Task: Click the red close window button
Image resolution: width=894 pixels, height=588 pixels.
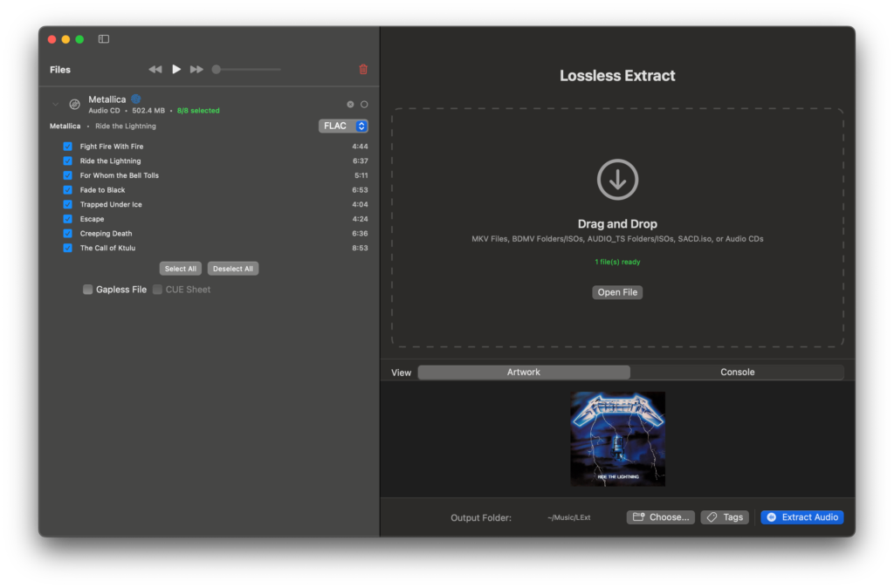Action: 52,39
